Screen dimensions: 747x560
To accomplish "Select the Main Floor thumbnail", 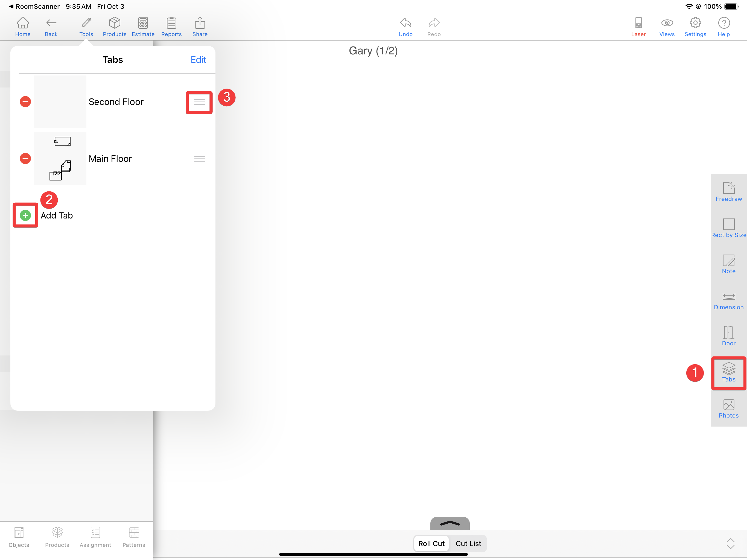I will coord(60,158).
